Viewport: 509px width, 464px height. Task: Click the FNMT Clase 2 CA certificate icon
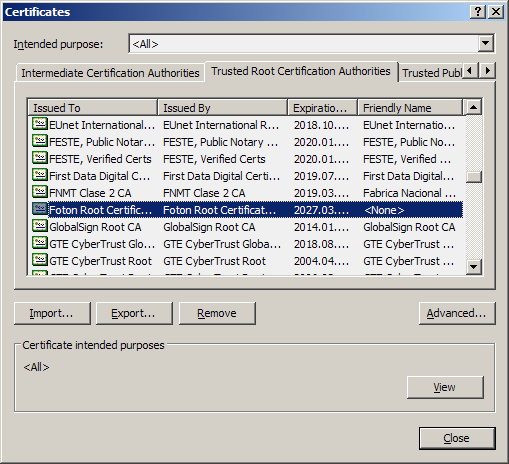tap(40, 192)
